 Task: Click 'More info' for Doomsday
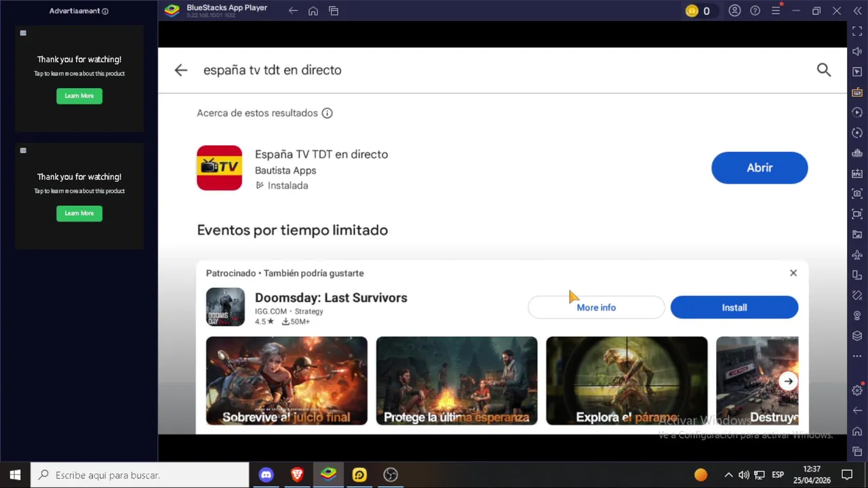[596, 308]
